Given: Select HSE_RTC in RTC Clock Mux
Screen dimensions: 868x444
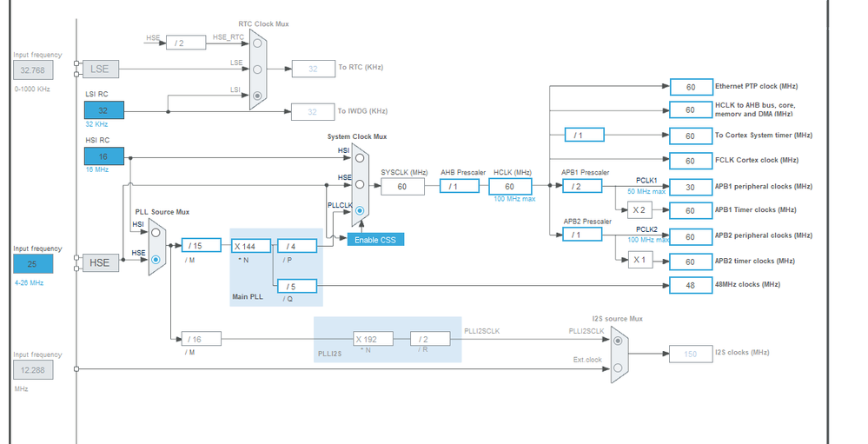Looking at the screenshot, I should 257,43.
